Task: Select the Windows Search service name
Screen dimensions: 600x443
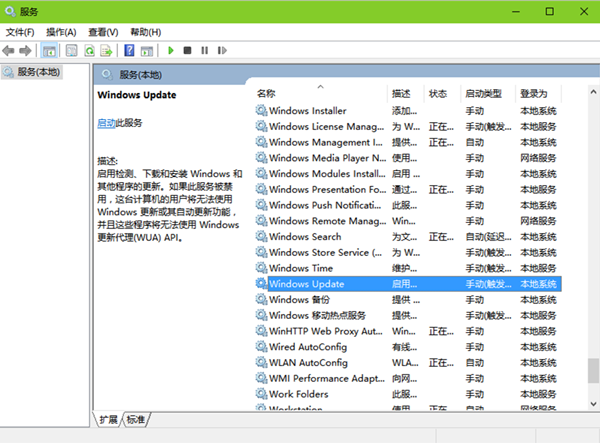Action: (x=305, y=236)
